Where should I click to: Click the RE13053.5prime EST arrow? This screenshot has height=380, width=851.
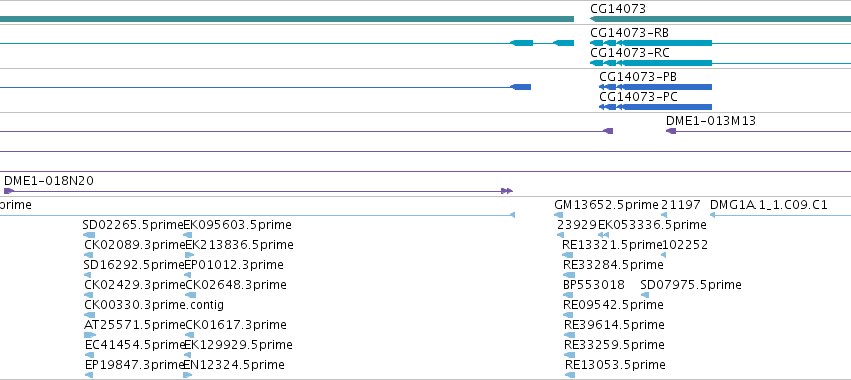point(570,375)
